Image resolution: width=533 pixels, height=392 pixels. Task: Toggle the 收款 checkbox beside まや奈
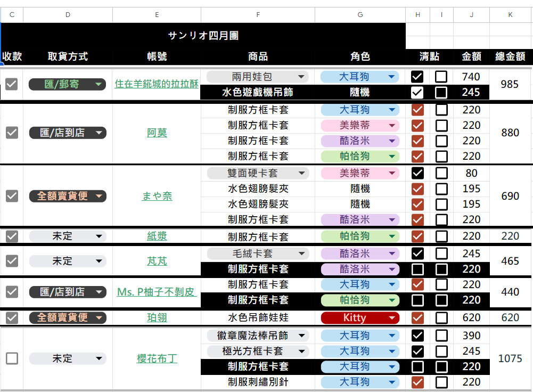pos(12,196)
